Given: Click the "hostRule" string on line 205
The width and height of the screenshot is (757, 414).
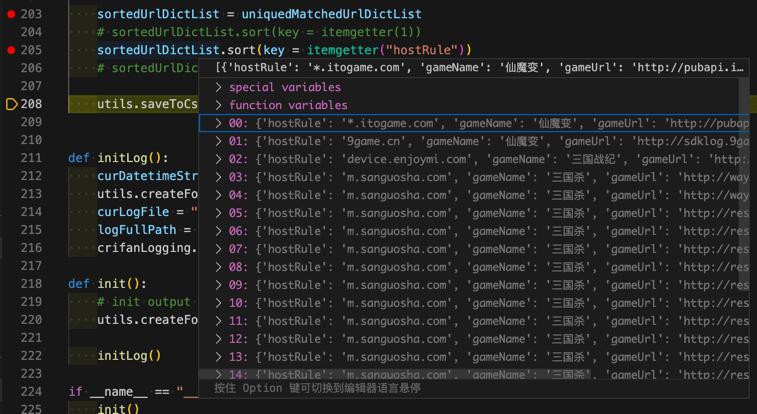Looking at the screenshot, I should point(421,50).
